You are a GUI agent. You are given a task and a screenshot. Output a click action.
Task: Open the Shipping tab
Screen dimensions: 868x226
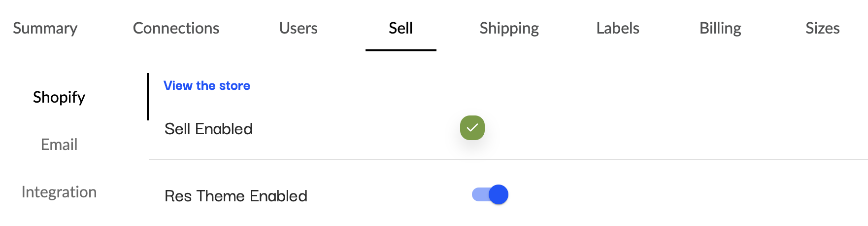[x=509, y=28]
